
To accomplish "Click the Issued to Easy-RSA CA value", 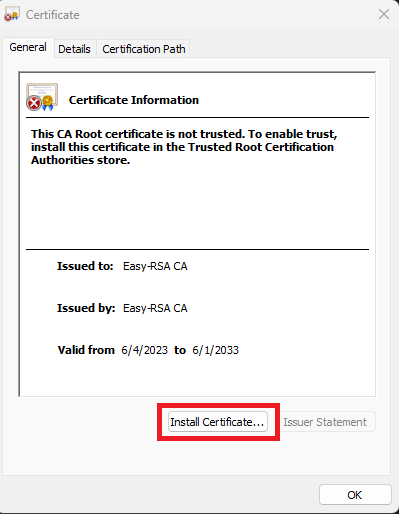I will [x=155, y=266].
